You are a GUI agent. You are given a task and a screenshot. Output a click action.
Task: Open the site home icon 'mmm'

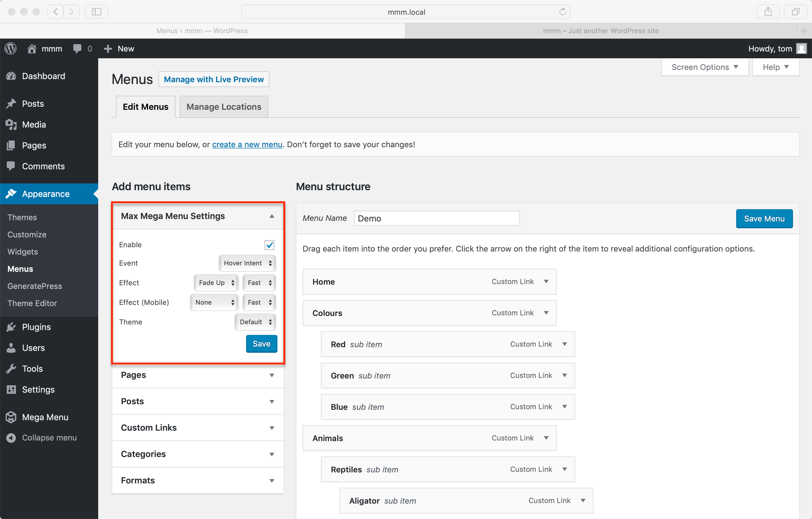click(32, 48)
